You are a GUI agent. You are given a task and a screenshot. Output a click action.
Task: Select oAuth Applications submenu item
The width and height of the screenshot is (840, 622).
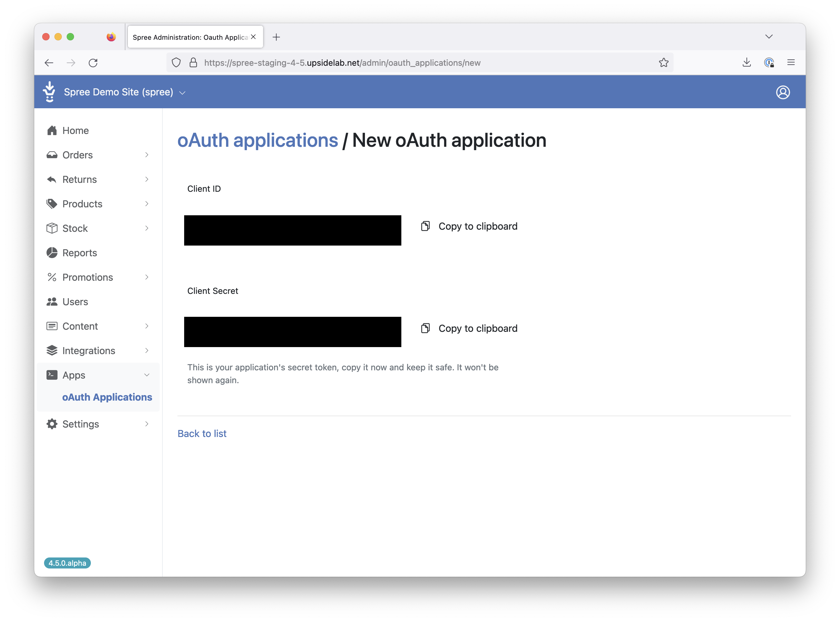(107, 397)
